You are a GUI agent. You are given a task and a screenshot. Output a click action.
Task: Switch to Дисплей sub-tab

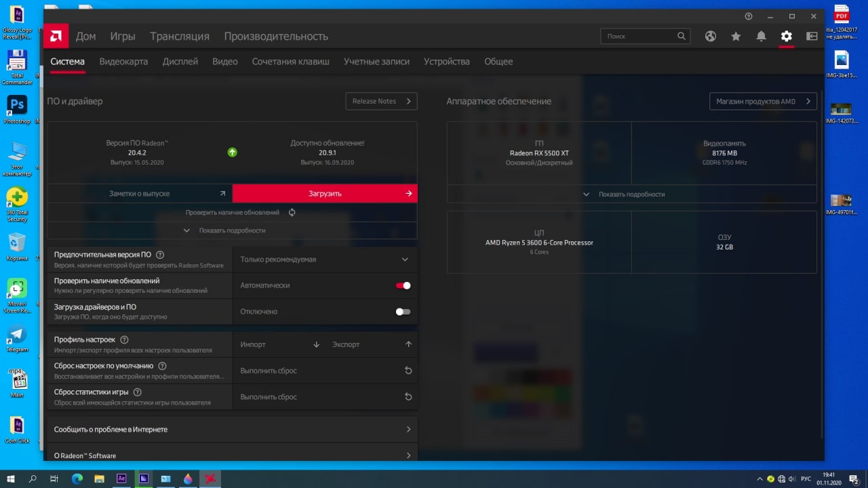coord(180,62)
